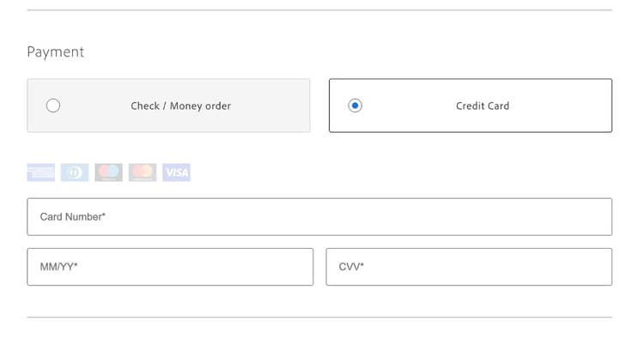Image resolution: width=644 pixels, height=338 pixels.
Task: Focus the MM/YY expiration field
Action: (x=170, y=267)
